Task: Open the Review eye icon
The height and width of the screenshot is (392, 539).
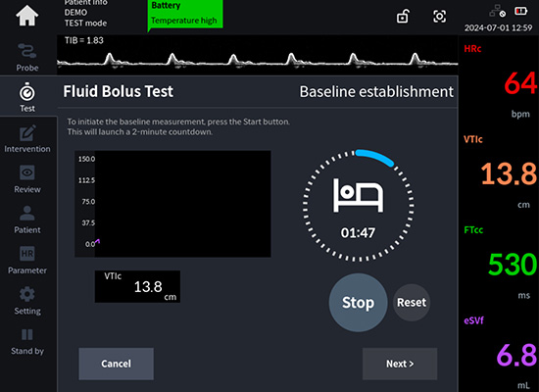Action: [x=27, y=179]
